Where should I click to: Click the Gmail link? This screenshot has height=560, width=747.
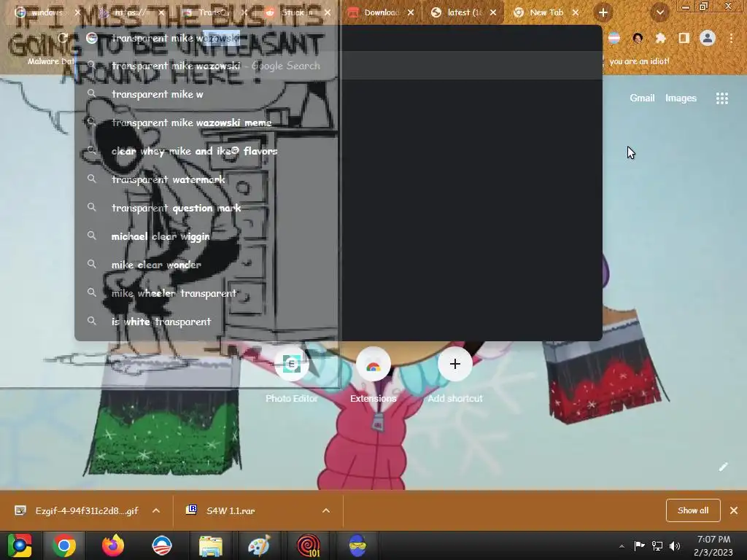(x=642, y=98)
